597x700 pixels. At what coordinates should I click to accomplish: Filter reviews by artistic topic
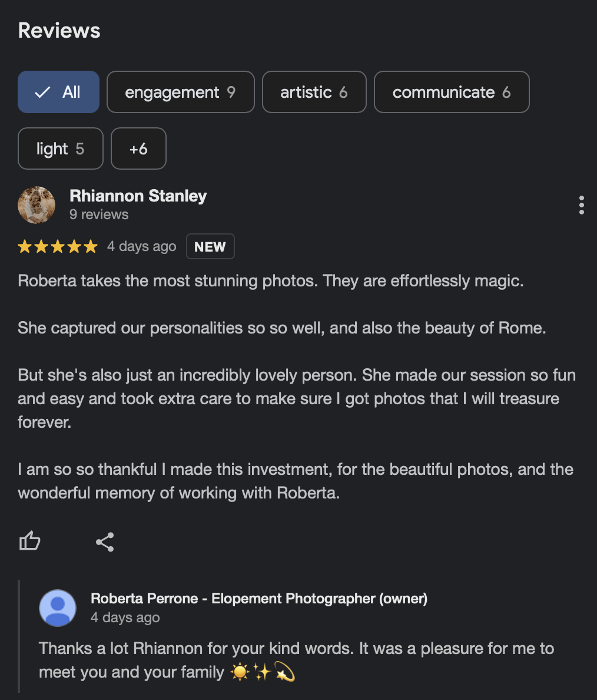(x=314, y=92)
